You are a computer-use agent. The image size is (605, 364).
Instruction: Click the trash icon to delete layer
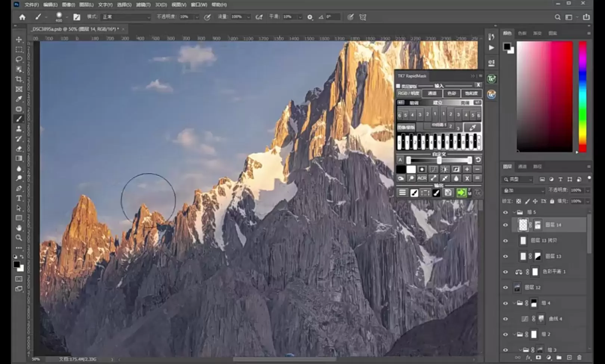point(579,358)
